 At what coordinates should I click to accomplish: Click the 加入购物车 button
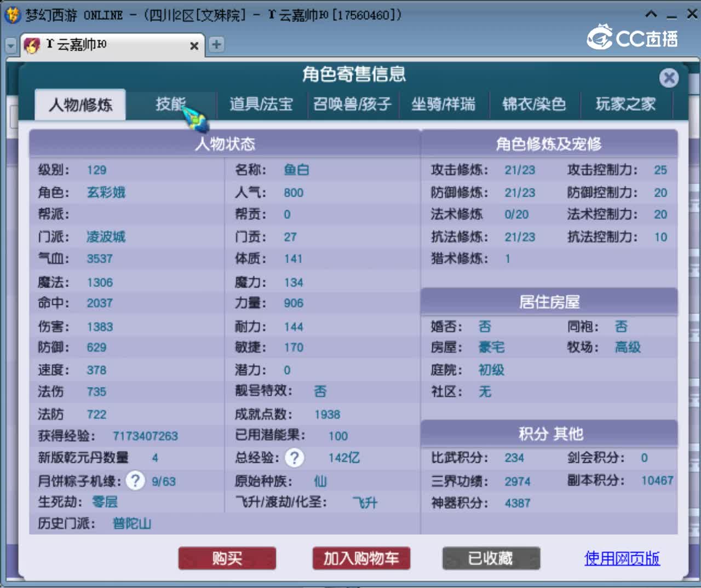(x=361, y=558)
